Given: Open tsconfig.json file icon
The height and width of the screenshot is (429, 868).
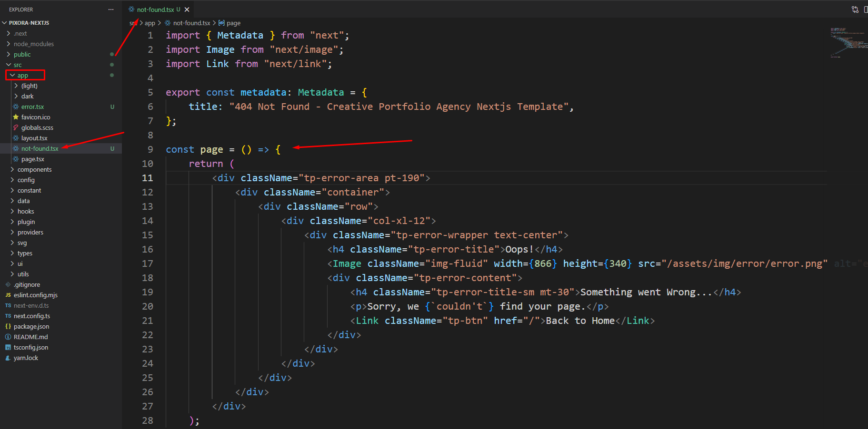Looking at the screenshot, I should [x=8, y=347].
